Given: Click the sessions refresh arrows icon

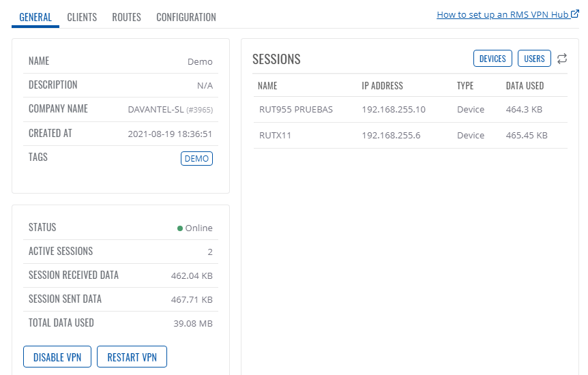Looking at the screenshot, I should (x=562, y=59).
